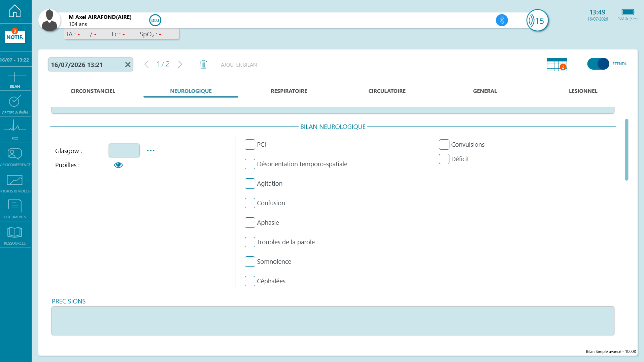This screenshot has width=644, height=362.
Task: Click the Glasgow score field
Action: pyautogui.click(x=124, y=150)
